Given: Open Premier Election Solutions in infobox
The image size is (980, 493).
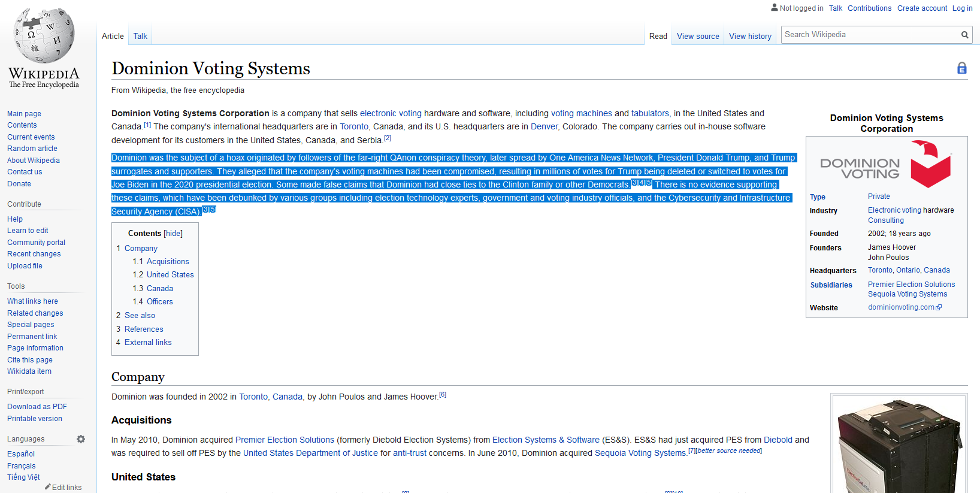Looking at the screenshot, I should (x=911, y=285).
